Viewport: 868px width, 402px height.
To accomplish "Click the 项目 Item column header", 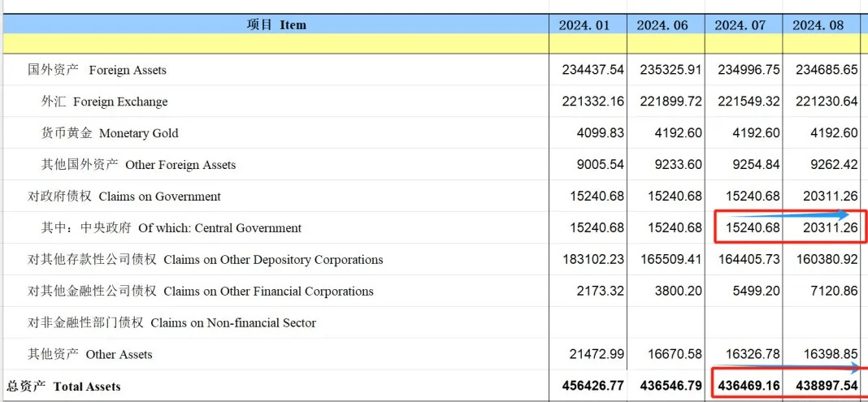I will click(276, 25).
